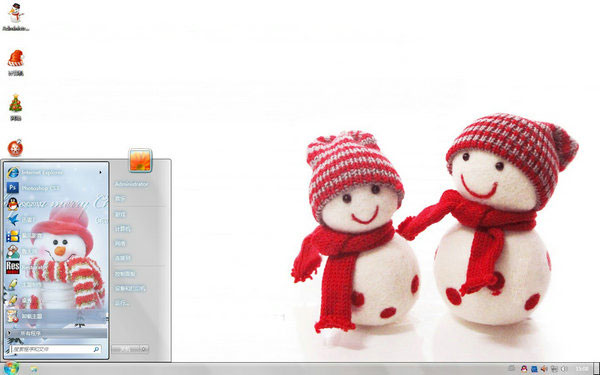Launch the Res icon program in Start menu
600x375 pixels.
click(55, 267)
